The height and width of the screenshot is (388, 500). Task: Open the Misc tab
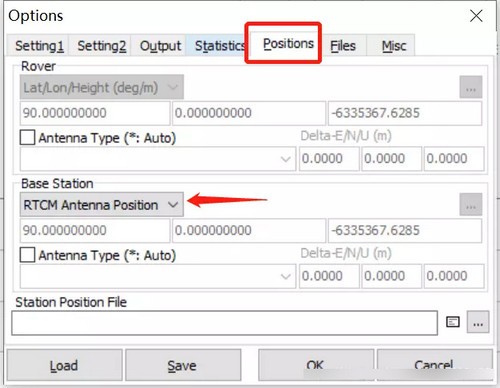pyautogui.click(x=394, y=46)
